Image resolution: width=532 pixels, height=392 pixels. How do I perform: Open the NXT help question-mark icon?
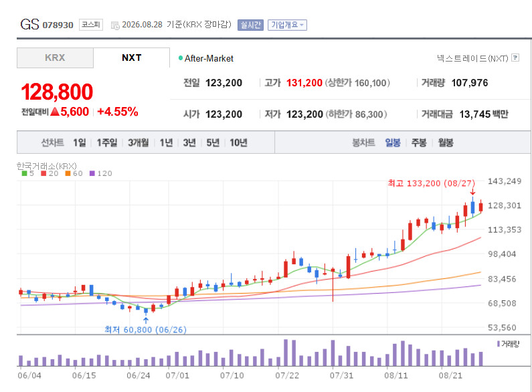pyautogui.click(x=515, y=58)
